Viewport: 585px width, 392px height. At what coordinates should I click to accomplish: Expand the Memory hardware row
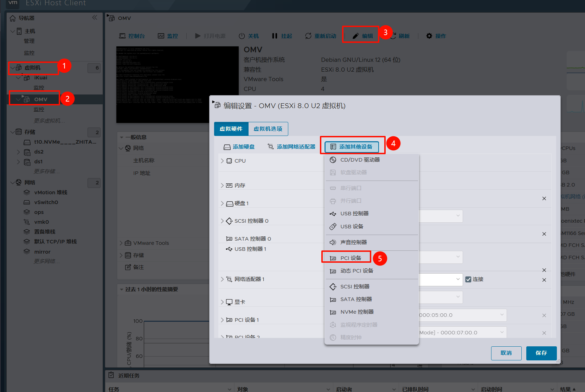[x=222, y=185]
